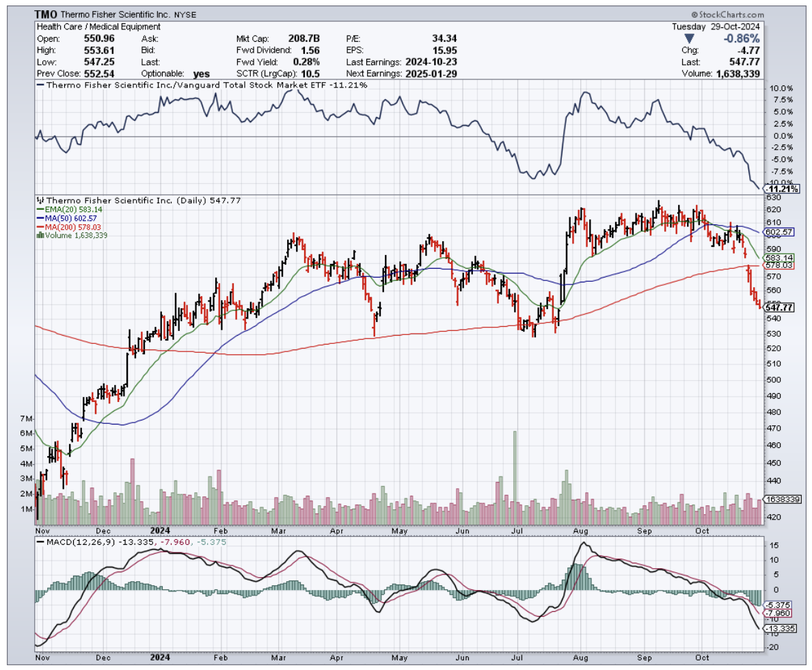
Task: Click the -13.335 MACD value axis tag
Action: pyautogui.click(x=780, y=628)
